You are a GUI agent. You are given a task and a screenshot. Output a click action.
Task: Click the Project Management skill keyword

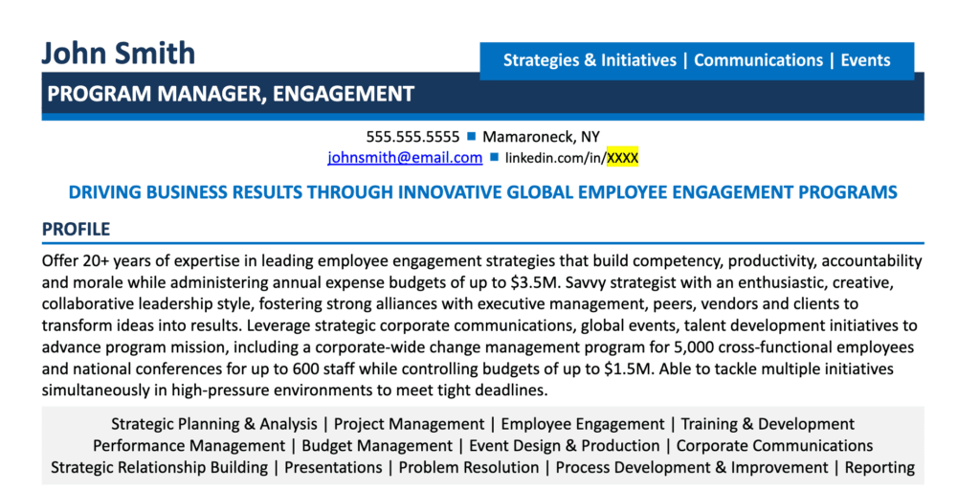click(x=409, y=424)
